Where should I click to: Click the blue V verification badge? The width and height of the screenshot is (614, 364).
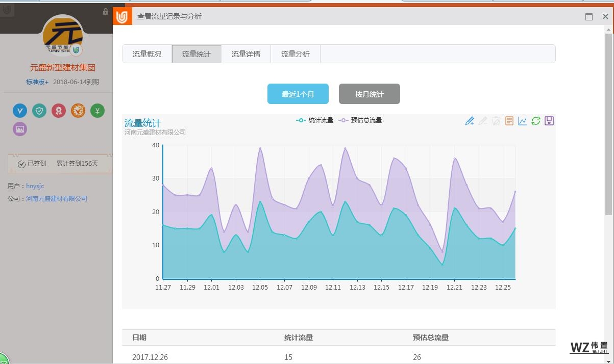[x=20, y=111]
